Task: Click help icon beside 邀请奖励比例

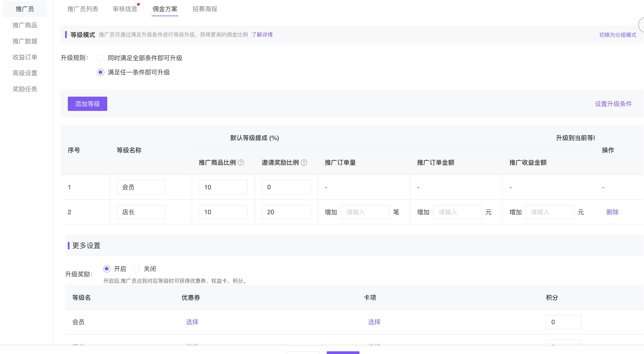Action: pos(304,163)
